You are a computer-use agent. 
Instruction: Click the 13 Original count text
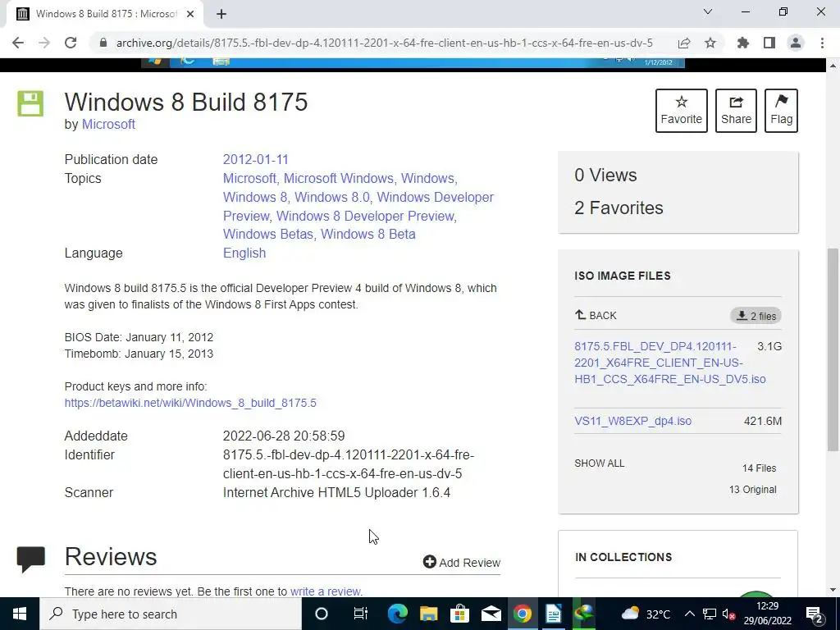pos(753,490)
